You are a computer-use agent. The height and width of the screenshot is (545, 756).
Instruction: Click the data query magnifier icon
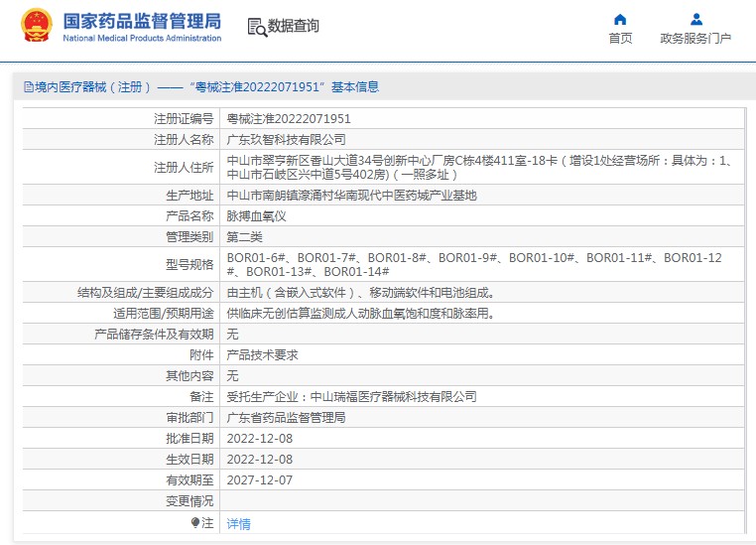(257, 27)
